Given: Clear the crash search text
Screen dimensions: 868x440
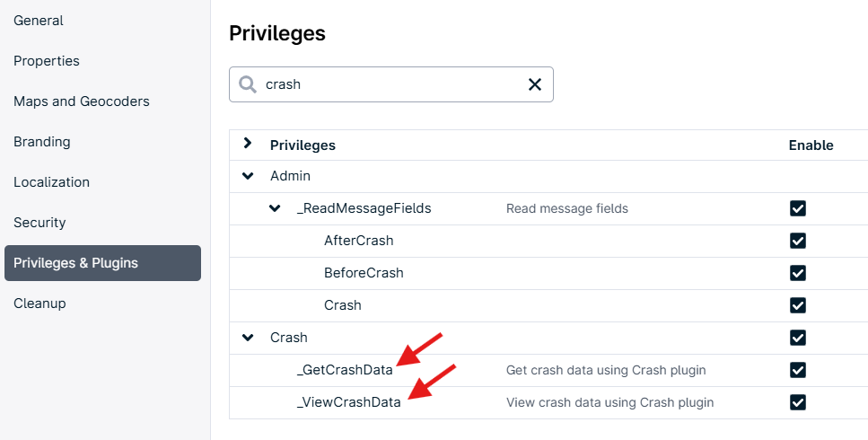Looking at the screenshot, I should point(535,84).
